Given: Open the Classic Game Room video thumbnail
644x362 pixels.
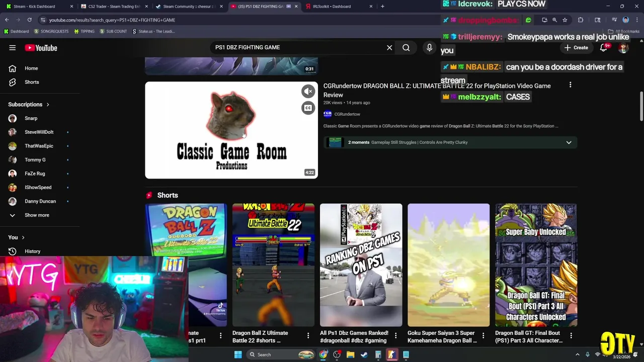Looking at the screenshot, I should 231,130.
